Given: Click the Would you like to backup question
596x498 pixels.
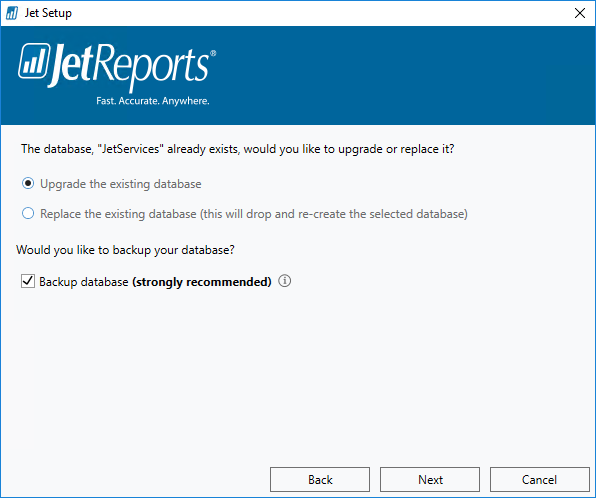Looking at the screenshot, I should (125, 250).
